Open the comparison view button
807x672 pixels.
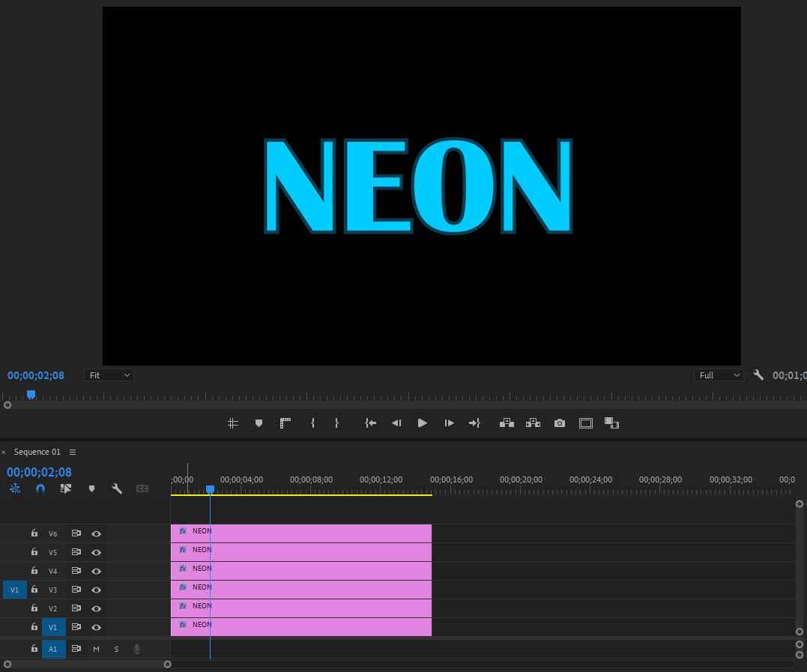pyautogui.click(x=612, y=423)
